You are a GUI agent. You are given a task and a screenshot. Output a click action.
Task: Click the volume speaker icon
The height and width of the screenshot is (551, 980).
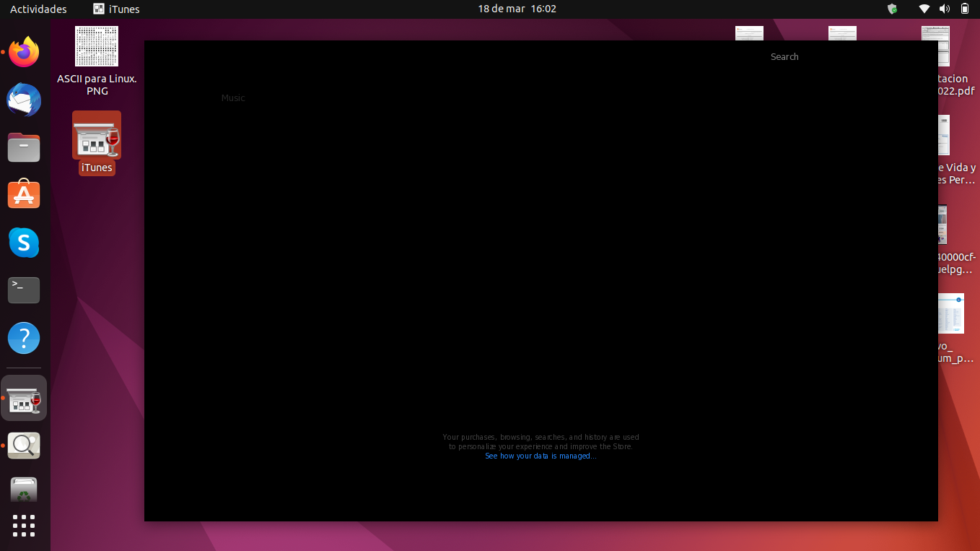945,9
